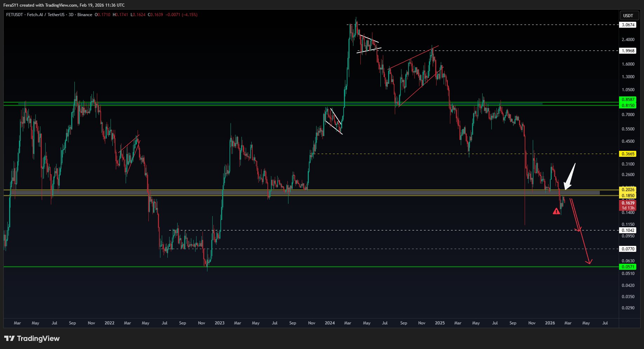Click the 0.0770 price label
Screen dimensions: 644x349
pos(628,249)
